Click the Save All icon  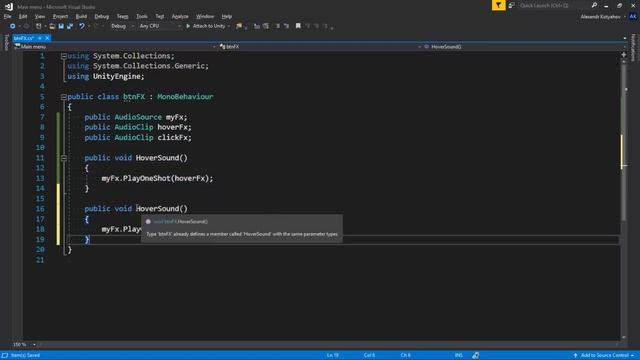click(70, 26)
